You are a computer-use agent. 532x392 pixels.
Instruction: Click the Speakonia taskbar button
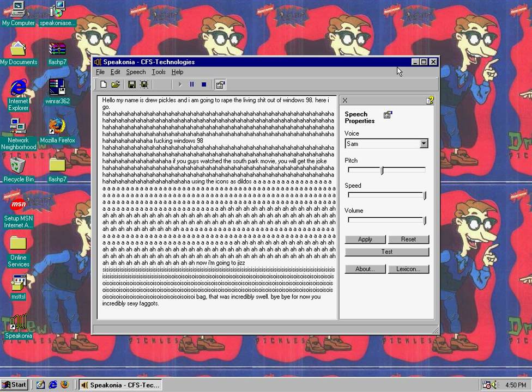(120, 385)
